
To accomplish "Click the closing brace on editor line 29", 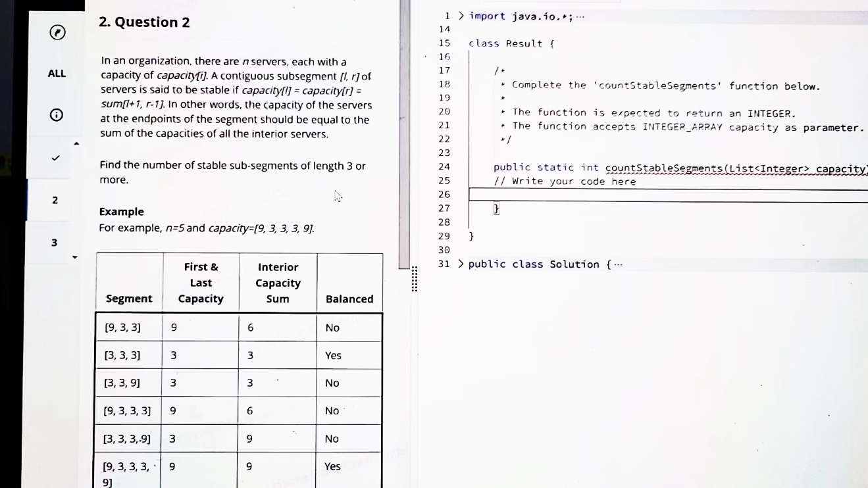I will [471, 236].
